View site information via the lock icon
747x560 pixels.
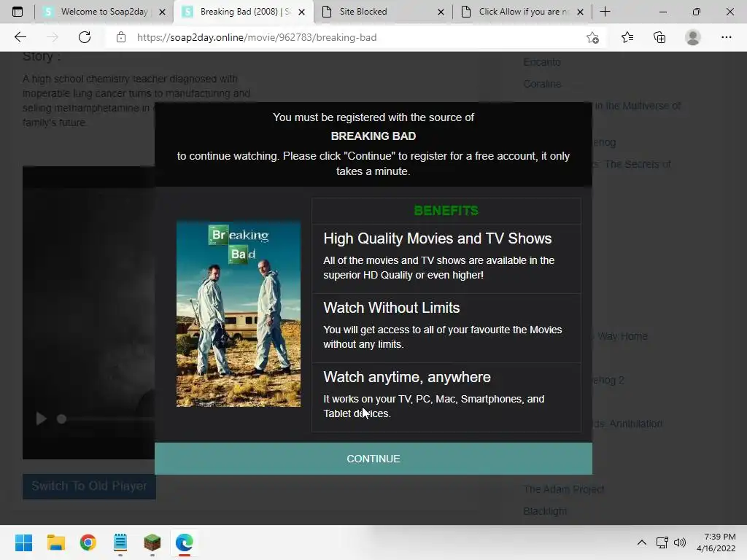click(x=121, y=37)
